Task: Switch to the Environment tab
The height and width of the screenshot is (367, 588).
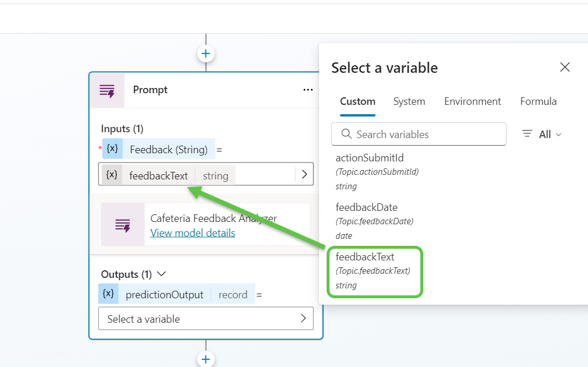Action: point(472,101)
